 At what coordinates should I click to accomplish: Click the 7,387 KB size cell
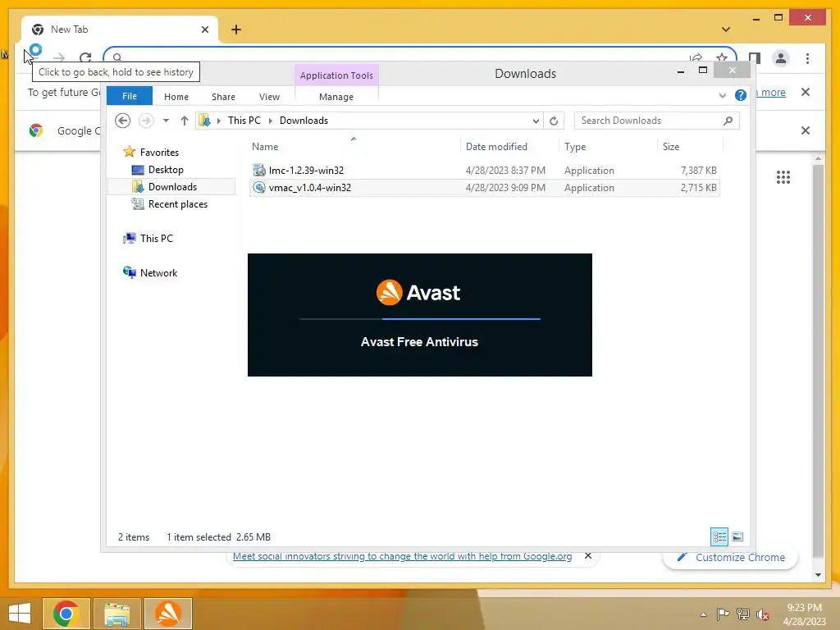coord(699,171)
